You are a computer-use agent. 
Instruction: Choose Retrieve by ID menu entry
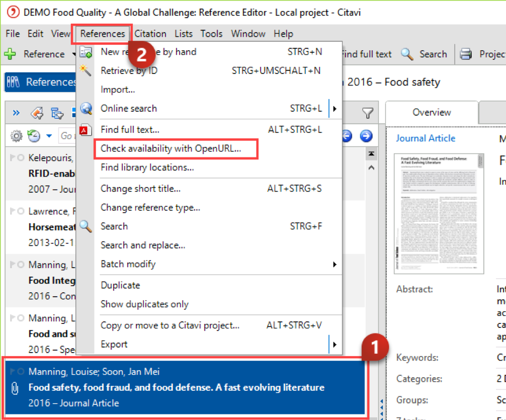coord(129,71)
